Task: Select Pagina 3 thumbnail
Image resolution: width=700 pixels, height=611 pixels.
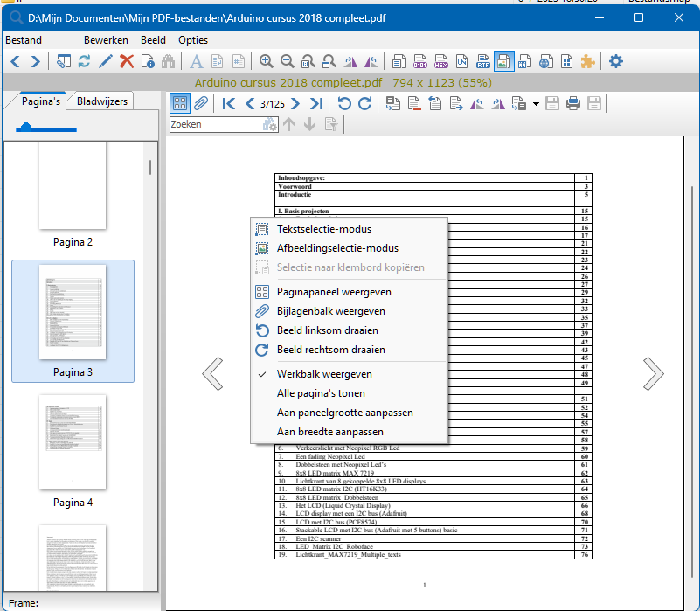Action: pyautogui.click(x=73, y=321)
